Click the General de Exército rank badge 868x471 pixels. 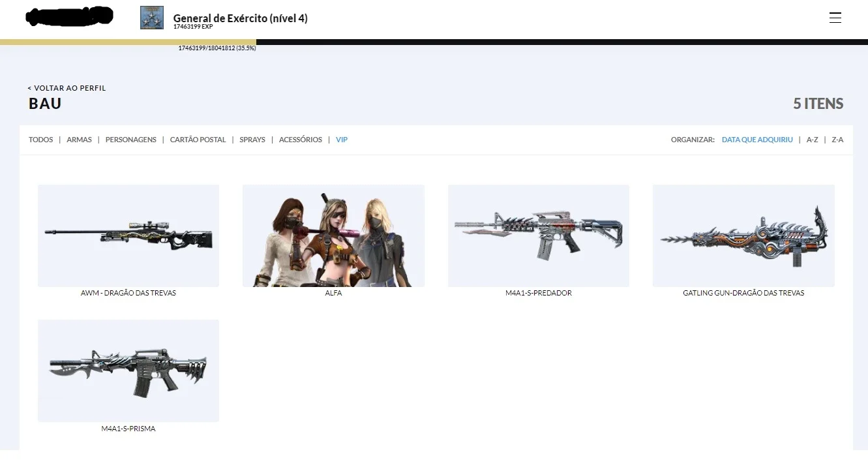click(152, 18)
